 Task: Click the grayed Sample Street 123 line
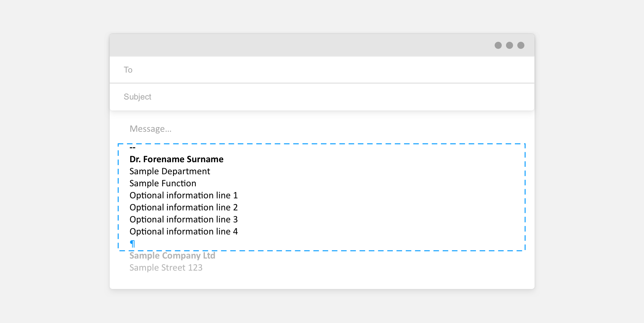pos(166,268)
